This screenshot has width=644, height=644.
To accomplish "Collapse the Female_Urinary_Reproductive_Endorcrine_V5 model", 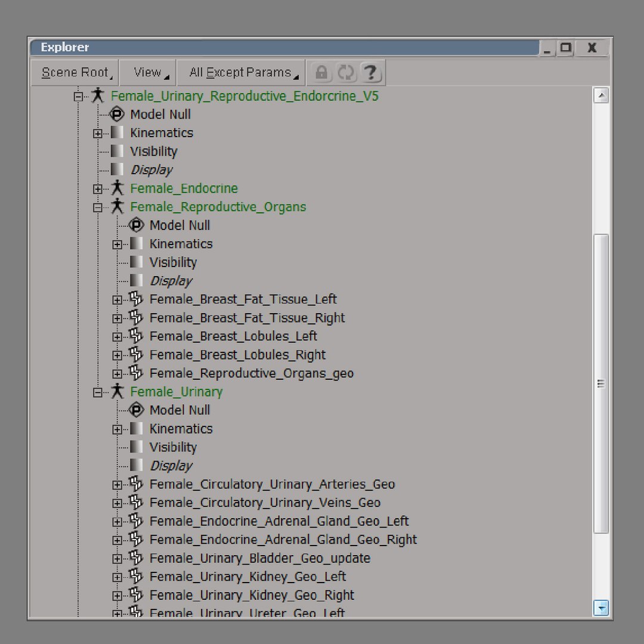I will (x=78, y=97).
